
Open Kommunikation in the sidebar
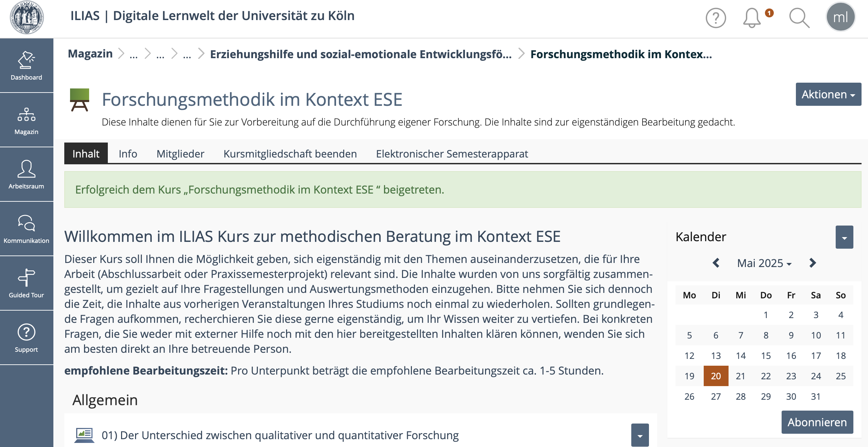(x=27, y=229)
